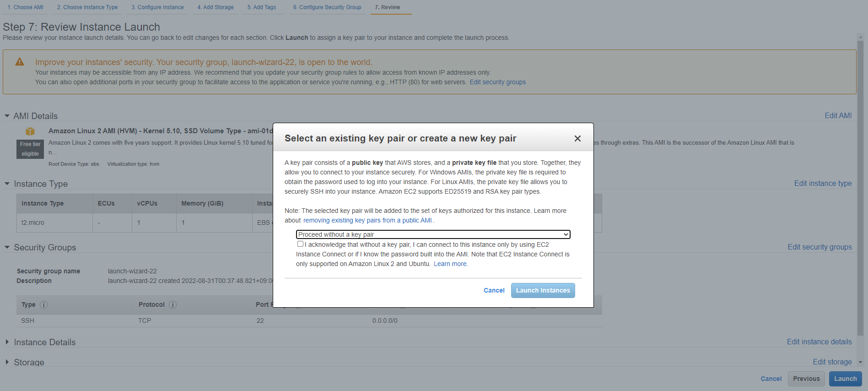Go to the 3. Configure Instance tab
Screen dimensions: 868x391
tap(157, 7)
